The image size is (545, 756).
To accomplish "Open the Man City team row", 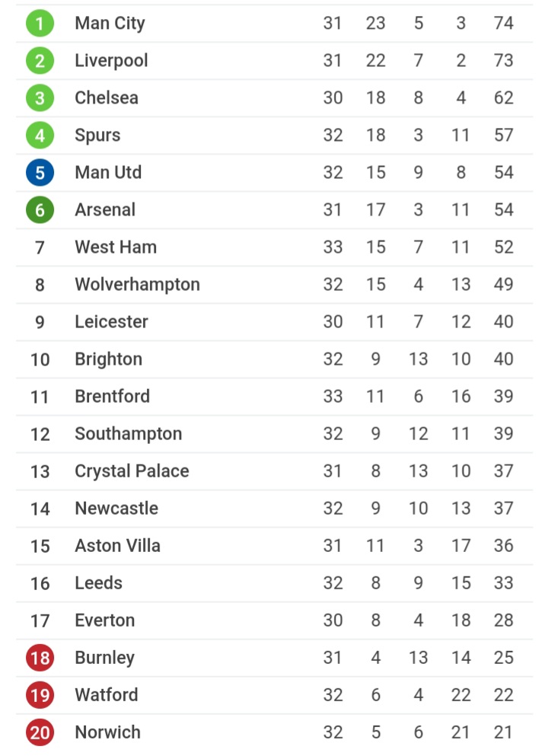I will coord(274,23).
